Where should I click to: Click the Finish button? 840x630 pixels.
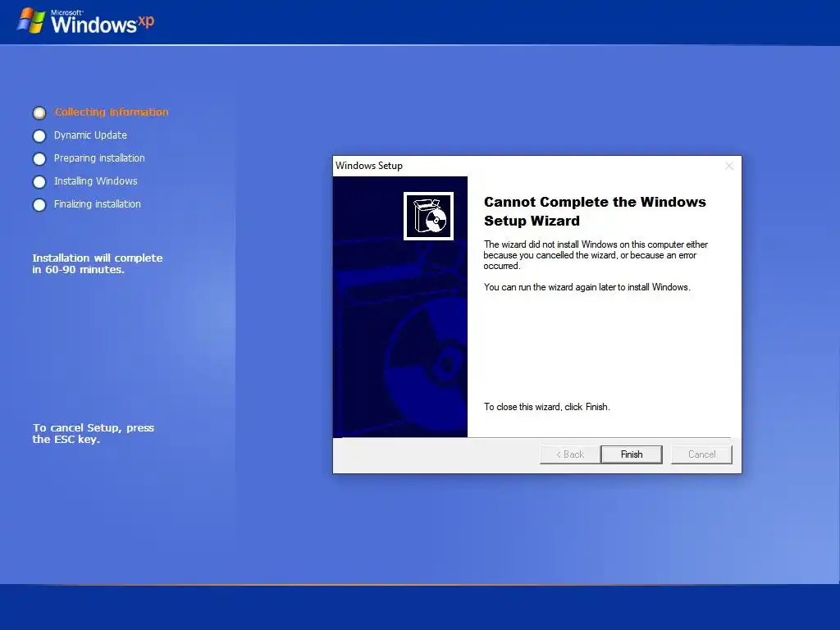pyautogui.click(x=631, y=454)
